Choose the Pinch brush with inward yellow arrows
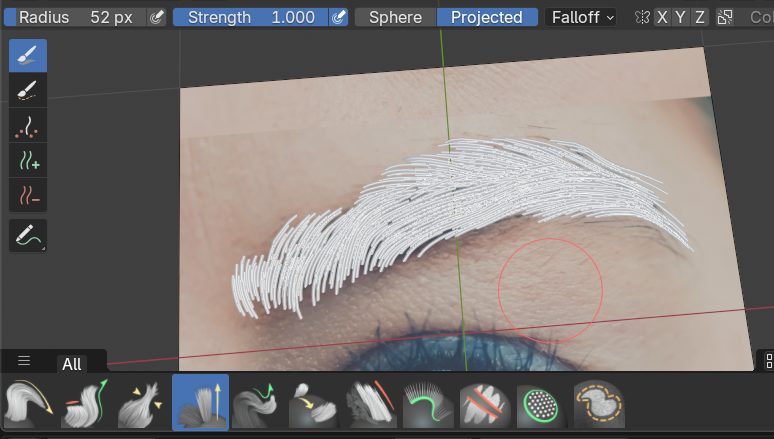774x439 pixels. coord(143,403)
